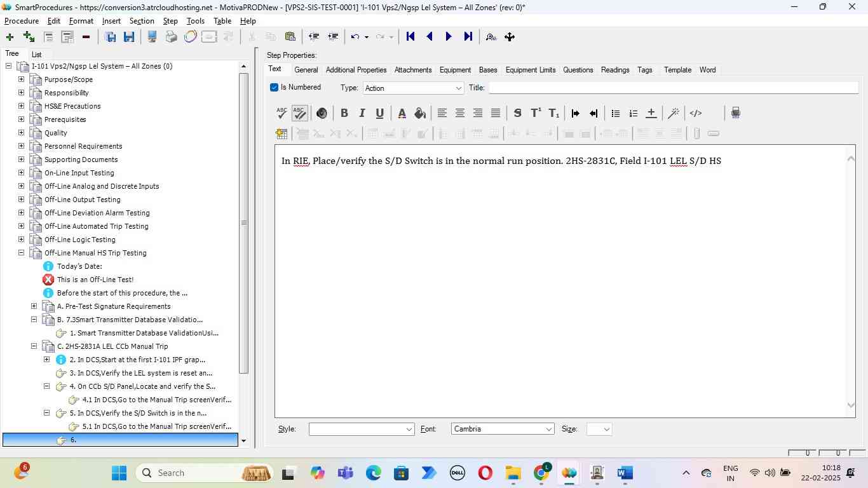Go to previous step with left arrow

pyautogui.click(x=430, y=37)
